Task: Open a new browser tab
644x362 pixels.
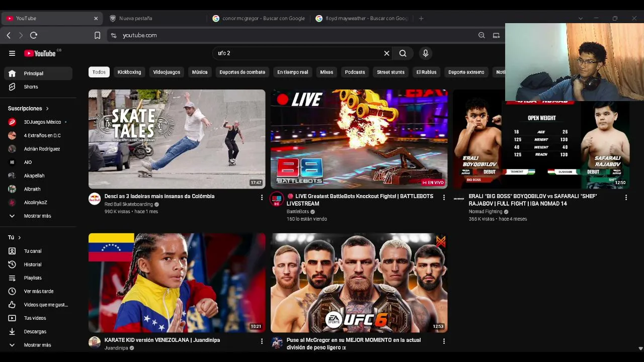Action: tap(421, 18)
